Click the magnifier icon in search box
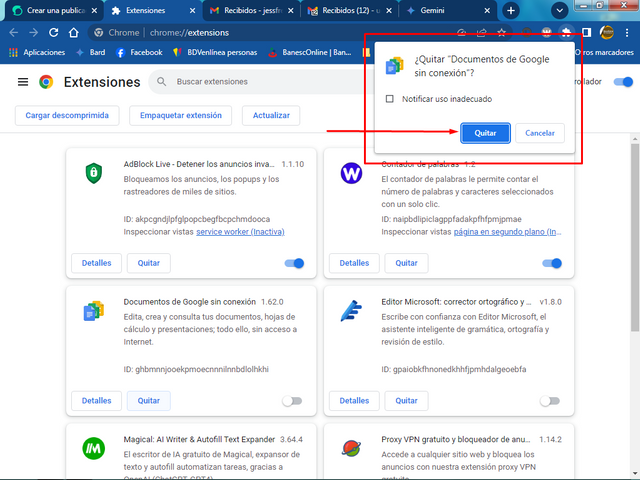The width and height of the screenshot is (640, 480). (x=162, y=82)
